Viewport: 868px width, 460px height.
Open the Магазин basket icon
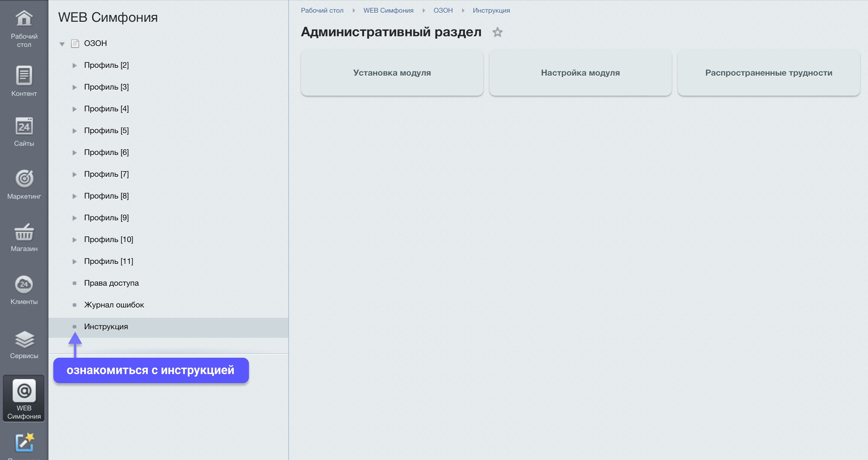tap(24, 232)
